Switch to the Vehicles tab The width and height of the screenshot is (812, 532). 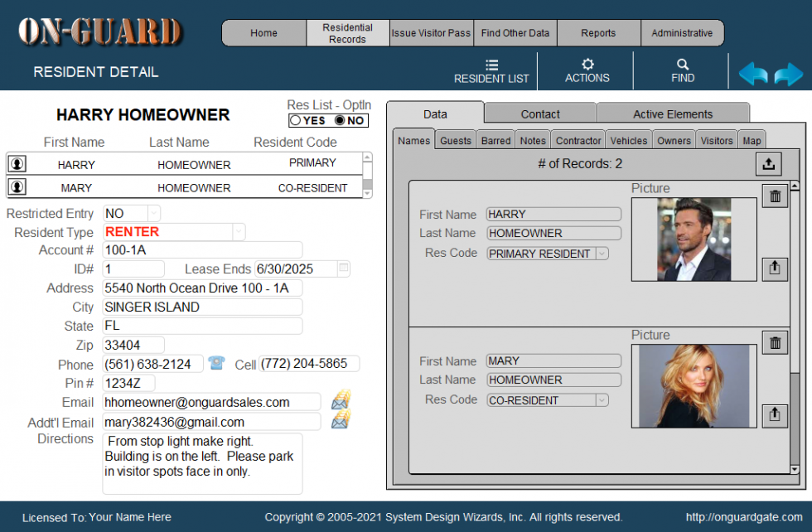628,141
